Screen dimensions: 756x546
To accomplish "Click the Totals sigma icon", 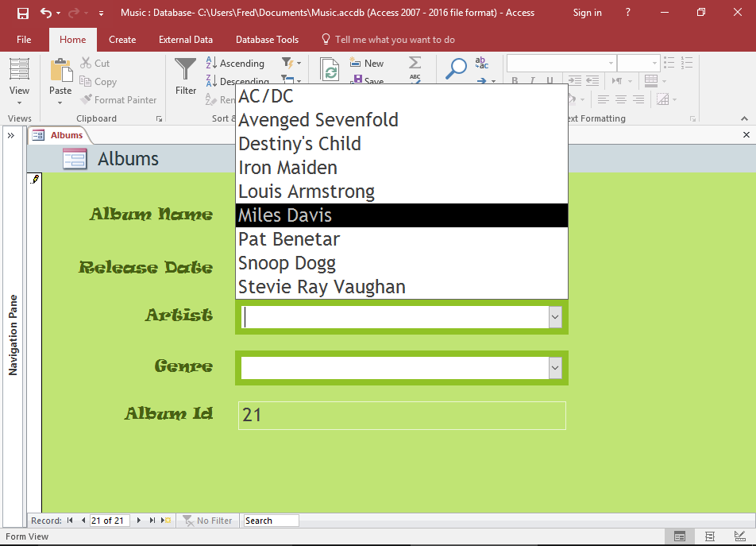I will click(x=415, y=63).
